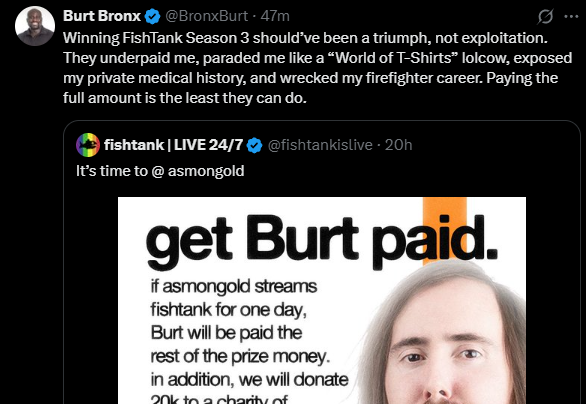Image resolution: width=586 pixels, height=404 pixels.
Task: Click the "if asmongold streams" paragraph in the image
Action: click(249, 342)
